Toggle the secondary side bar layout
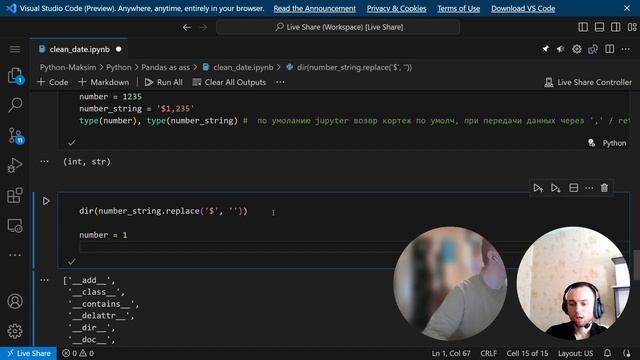The width and height of the screenshot is (640, 360). 616,27
